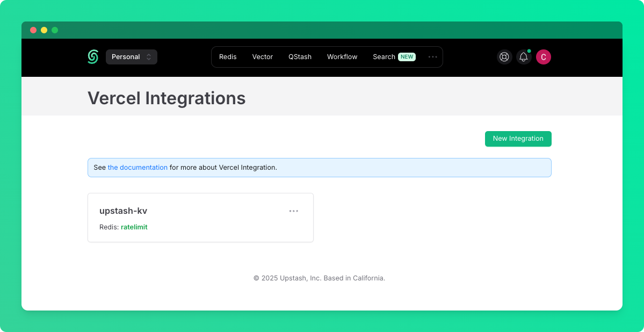The height and width of the screenshot is (332, 644).
Task: Navigate to the Workflow tab
Action: point(342,57)
